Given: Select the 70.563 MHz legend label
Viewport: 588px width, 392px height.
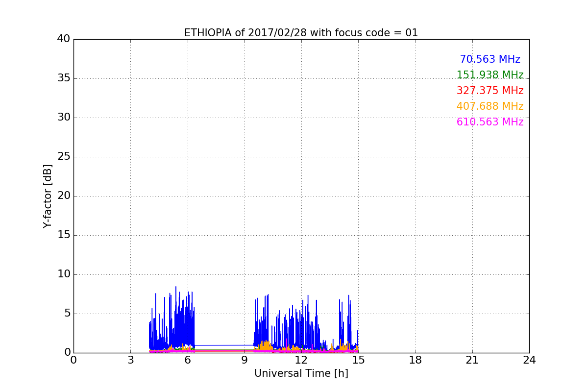Looking at the screenshot, I should click(x=490, y=59).
